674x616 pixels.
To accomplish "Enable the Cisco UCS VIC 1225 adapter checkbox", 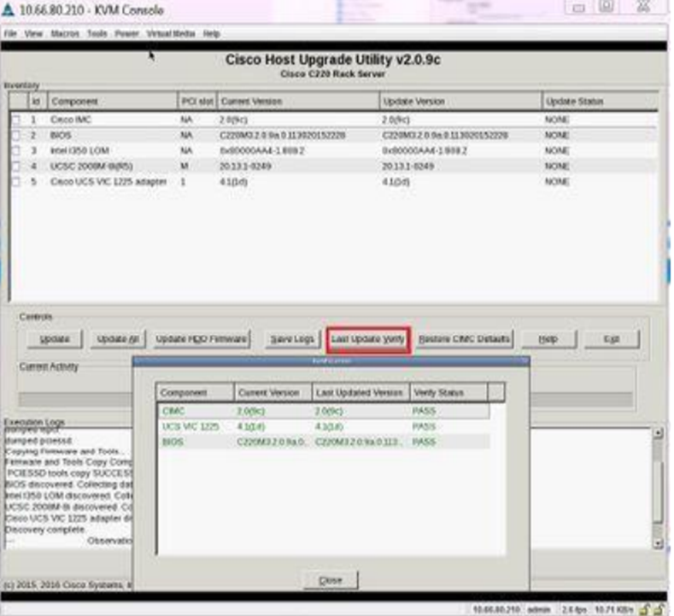I will click(16, 182).
